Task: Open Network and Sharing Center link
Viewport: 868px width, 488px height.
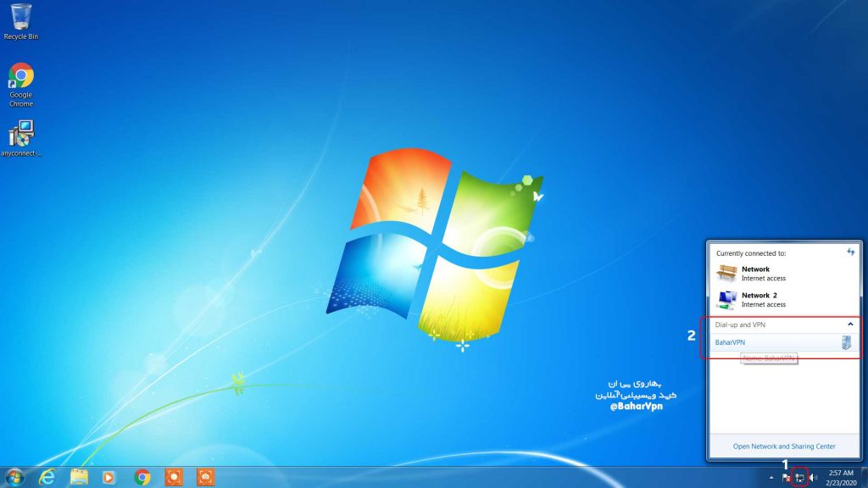Action: (784, 446)
